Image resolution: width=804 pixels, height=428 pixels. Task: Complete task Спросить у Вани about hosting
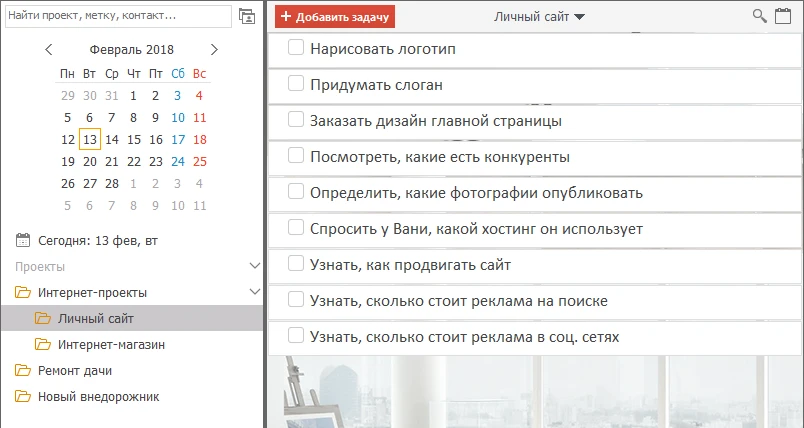pos(296,227)
